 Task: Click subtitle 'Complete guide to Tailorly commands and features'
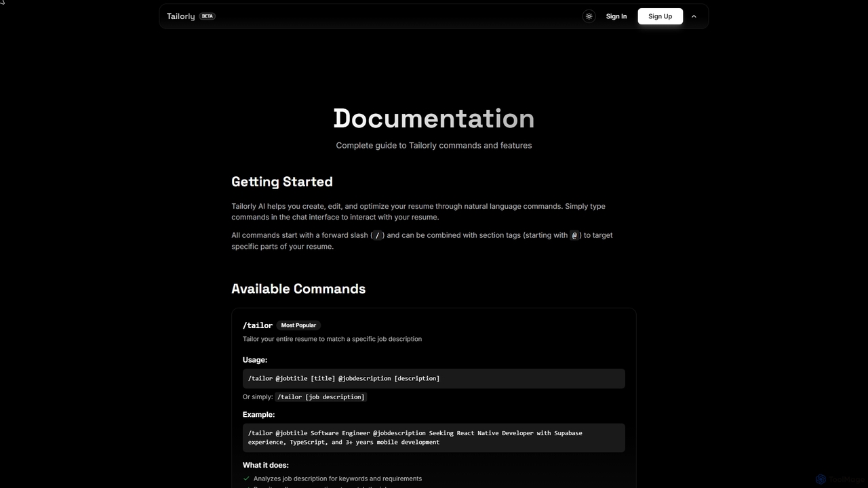[x=434, y=145]
